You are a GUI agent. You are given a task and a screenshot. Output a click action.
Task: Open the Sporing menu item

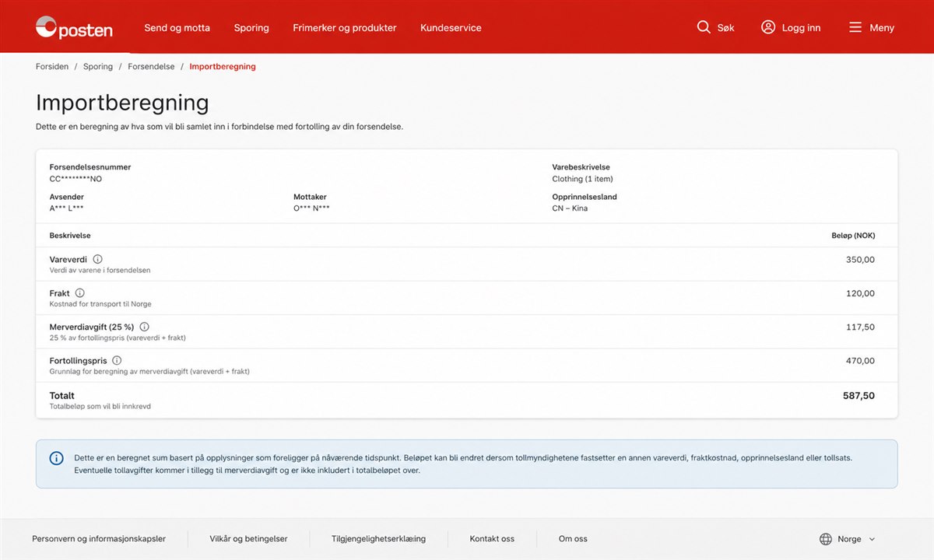(x=251, y=28)
